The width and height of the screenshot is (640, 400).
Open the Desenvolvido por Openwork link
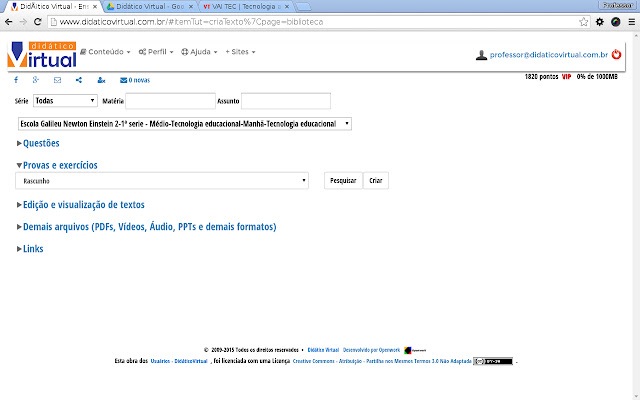coord(371,350)
